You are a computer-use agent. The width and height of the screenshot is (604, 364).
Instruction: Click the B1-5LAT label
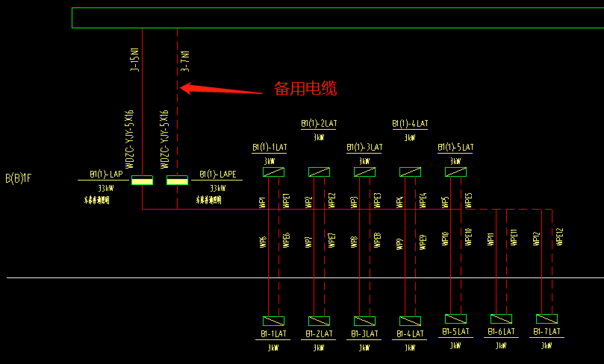tap(455, 332)
